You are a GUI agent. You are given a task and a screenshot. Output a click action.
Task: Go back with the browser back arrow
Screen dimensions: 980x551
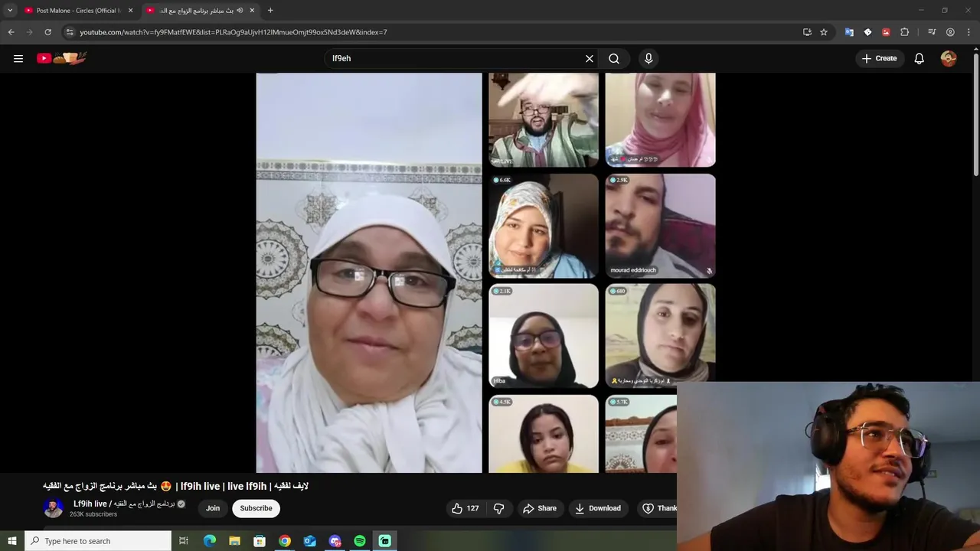11,32
